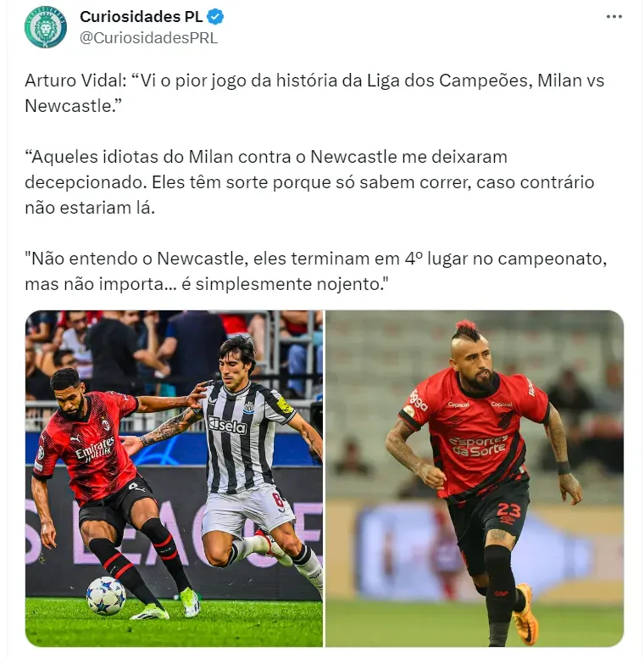Click the red mohawk hairstyle in right photo
This screenshot has height=658, width=644.
click(x=466, y=331)
